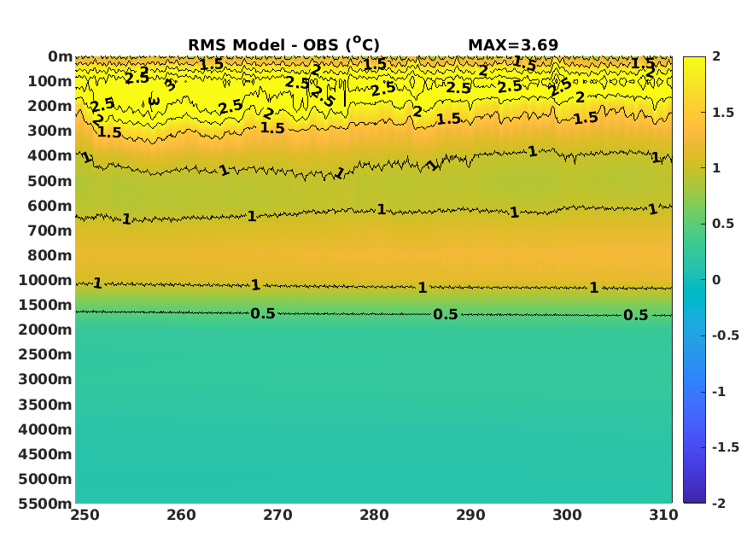Viewport: 747px width, 560px height.
Task: Click the "280" x-axis tick label
Action: (374, 515)
